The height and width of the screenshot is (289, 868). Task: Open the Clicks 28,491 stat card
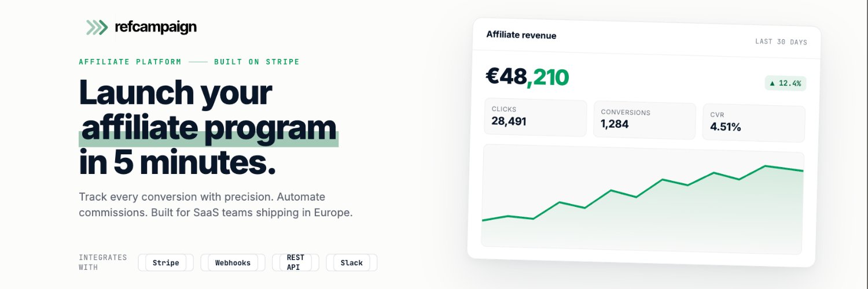(x=535, y=118)
